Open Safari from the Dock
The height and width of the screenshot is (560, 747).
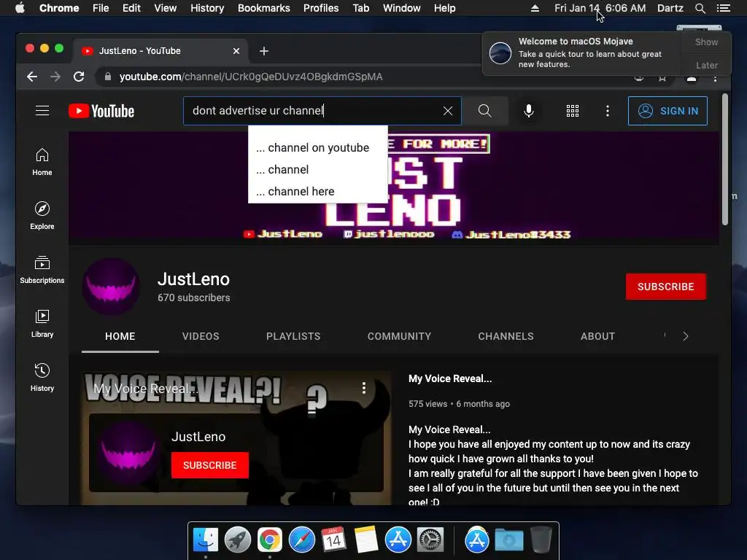pyautogui.click(x=301, y=540)
